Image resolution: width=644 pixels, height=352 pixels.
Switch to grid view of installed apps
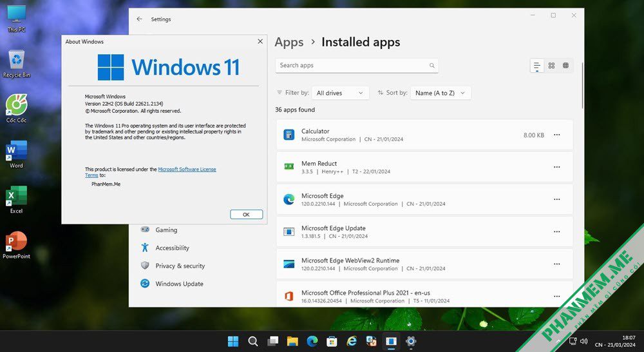point(552,65)
